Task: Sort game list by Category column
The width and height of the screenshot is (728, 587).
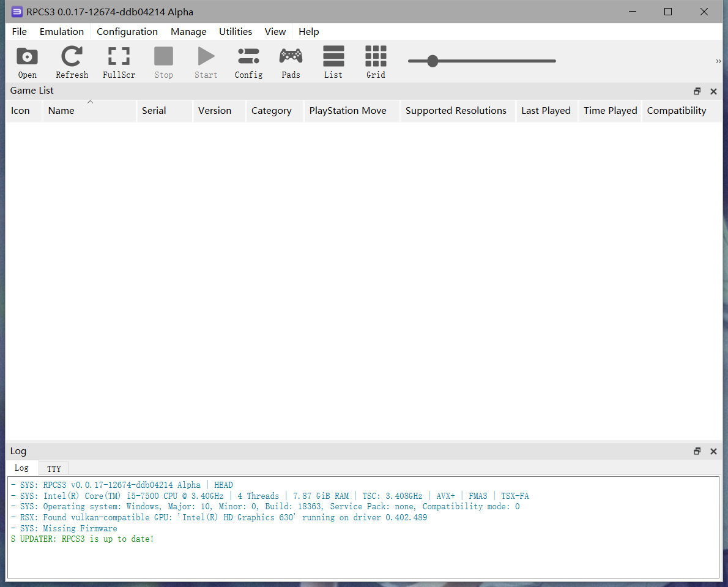Action: [275, 111]
